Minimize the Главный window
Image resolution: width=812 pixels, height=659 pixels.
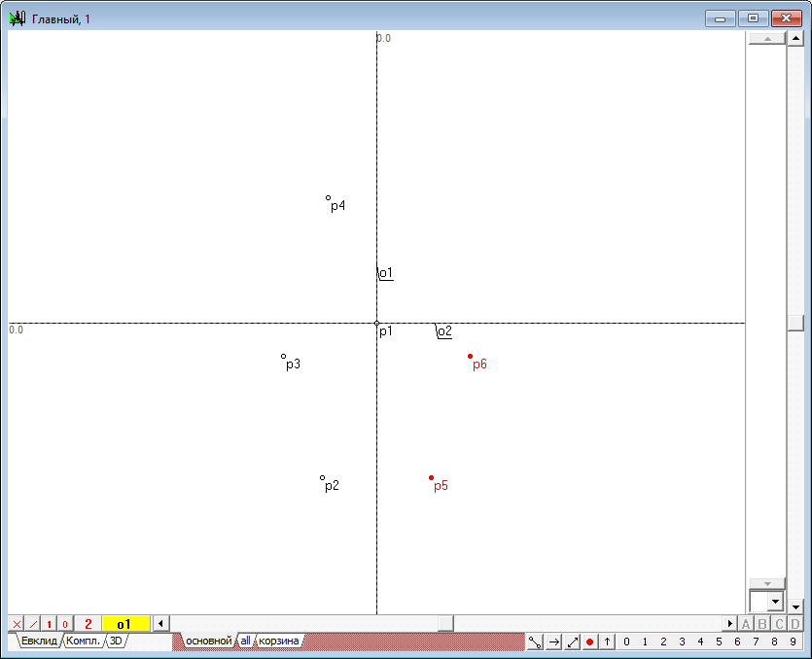(x=720, y=18)
